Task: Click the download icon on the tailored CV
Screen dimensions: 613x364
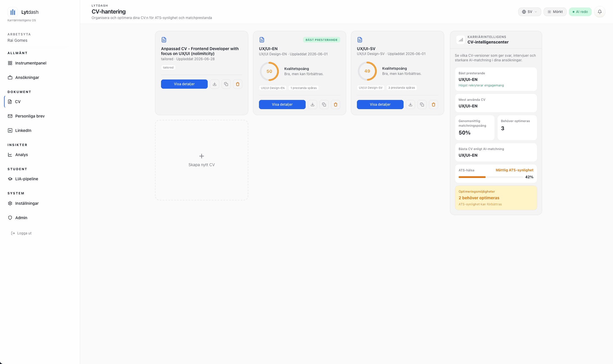Action: coord(215,84)
